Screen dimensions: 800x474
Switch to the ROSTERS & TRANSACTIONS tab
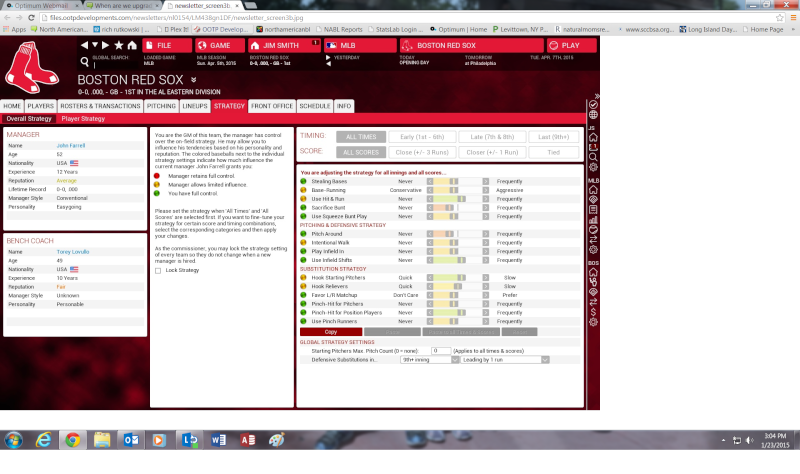click(100, 106)
